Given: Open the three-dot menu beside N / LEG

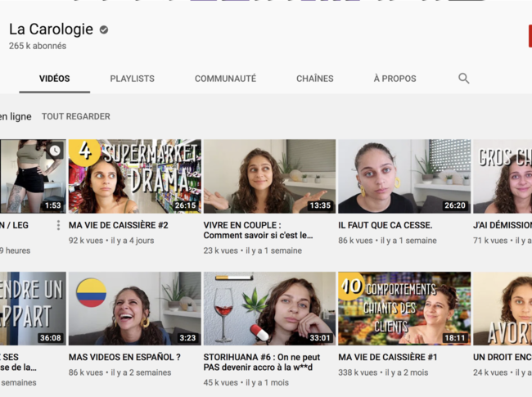Looking at the screenshot, I should 58,225.
